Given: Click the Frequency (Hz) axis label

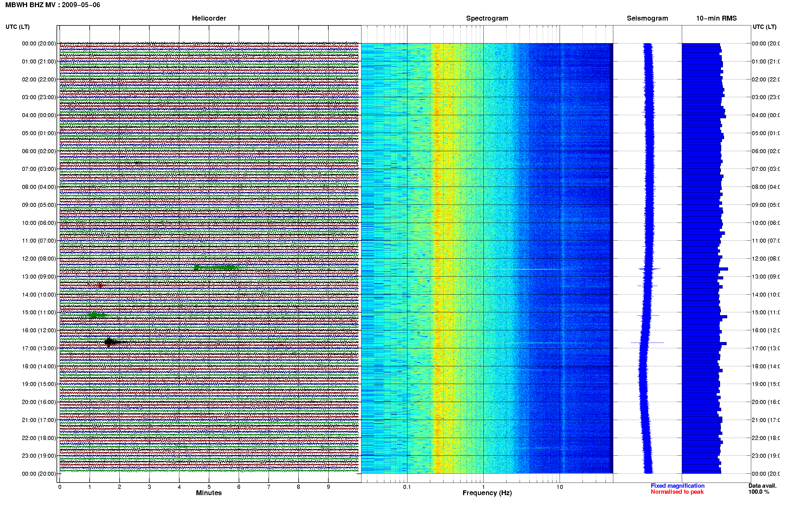Looking at the screenshot, I should [x=487, y=493].
